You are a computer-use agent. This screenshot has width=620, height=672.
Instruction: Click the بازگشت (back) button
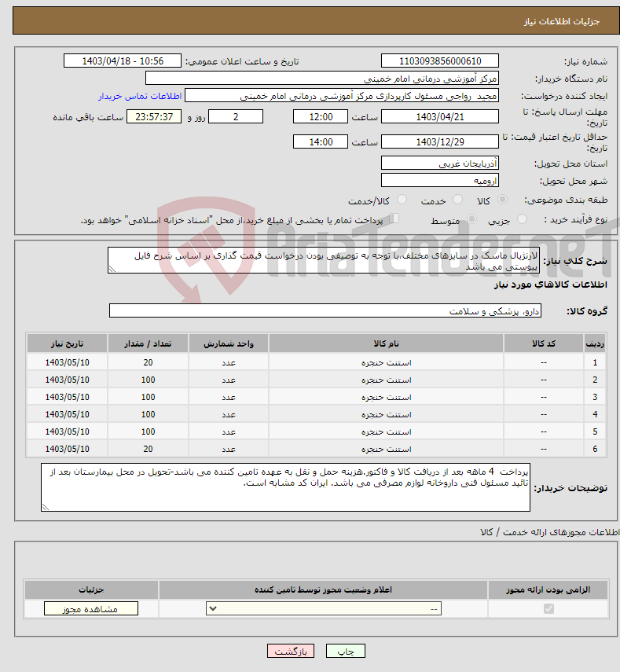pos(291,651)
